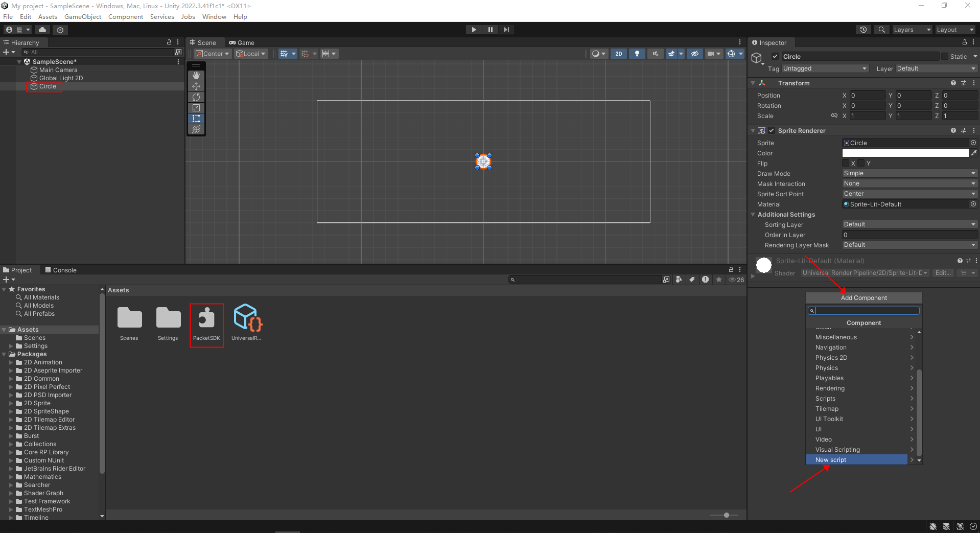Click the search icon in the top toolbar
Image resolution: width=980 pixels, height=533 pixels.
tap(881, 29)
